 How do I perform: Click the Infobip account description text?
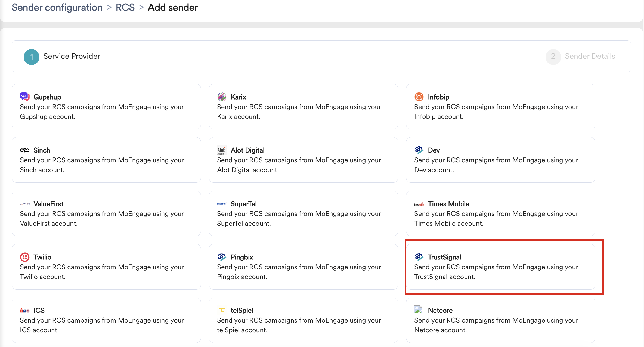(496, 112)
